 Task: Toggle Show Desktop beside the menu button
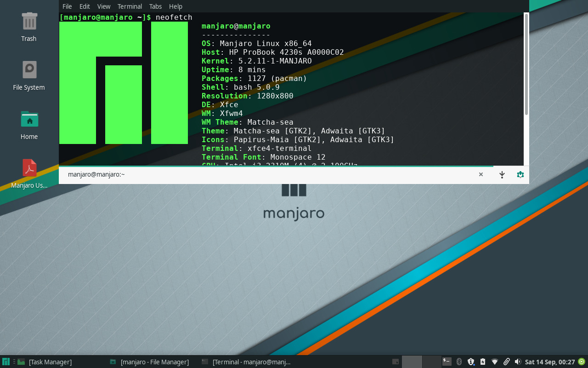coord(14,362)
